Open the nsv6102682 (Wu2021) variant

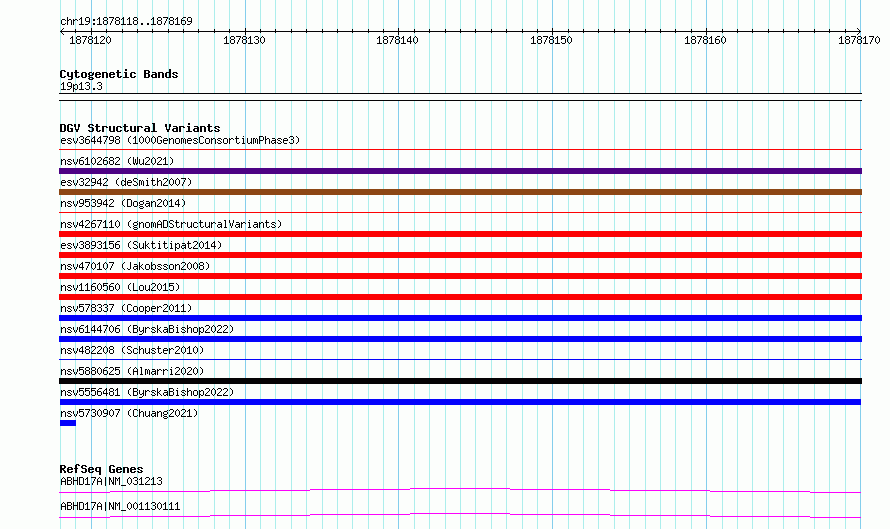click(x=117, y=161)
